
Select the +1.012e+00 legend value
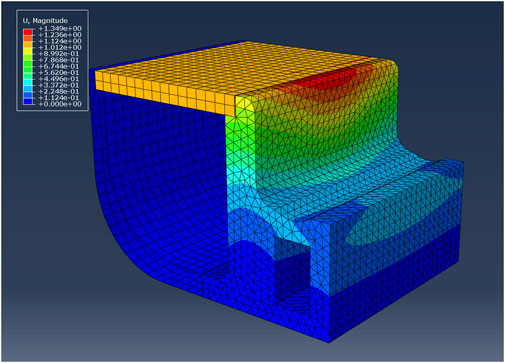(60, 47)
